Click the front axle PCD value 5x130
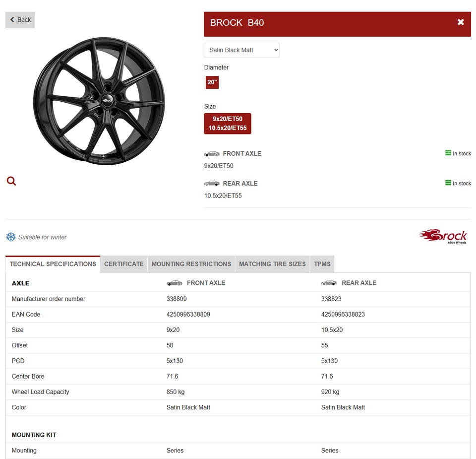This screenshot has height=459, width=476. [175, 361]
